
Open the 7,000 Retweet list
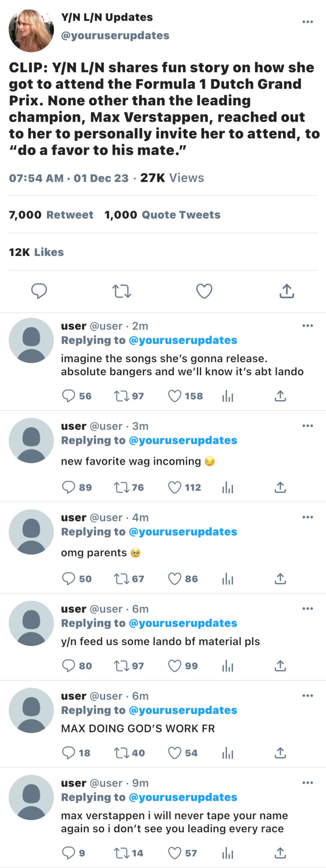[x=51, y=215]
